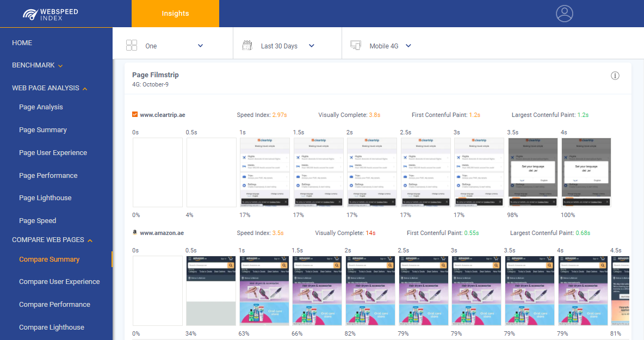Collapse the COMPARE WEB PAGES section
The image size is (644, 340).
coord(52,240)
